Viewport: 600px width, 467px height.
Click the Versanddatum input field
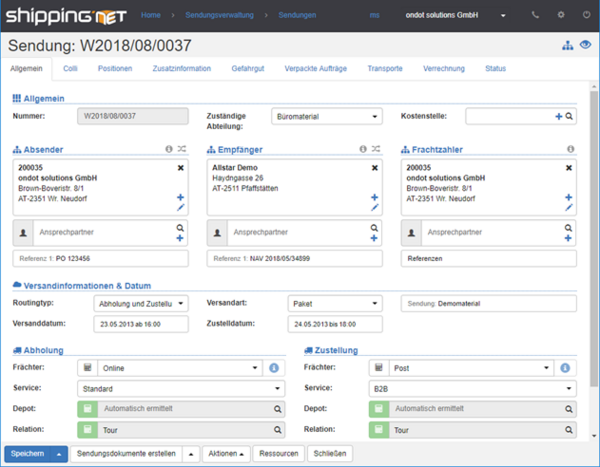(x=139, y=324)
